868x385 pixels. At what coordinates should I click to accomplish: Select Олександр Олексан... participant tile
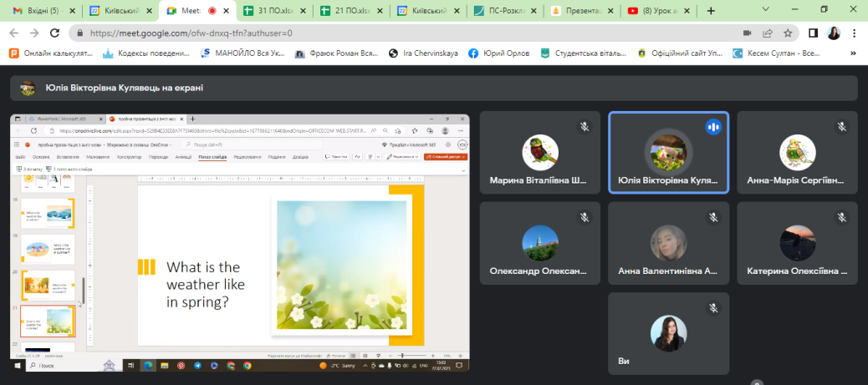point(539,243)
